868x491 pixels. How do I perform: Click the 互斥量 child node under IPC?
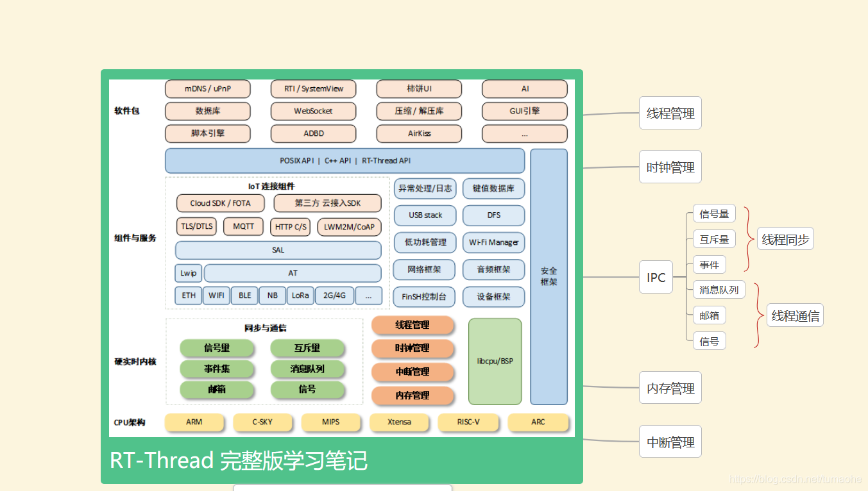(714, 239)
